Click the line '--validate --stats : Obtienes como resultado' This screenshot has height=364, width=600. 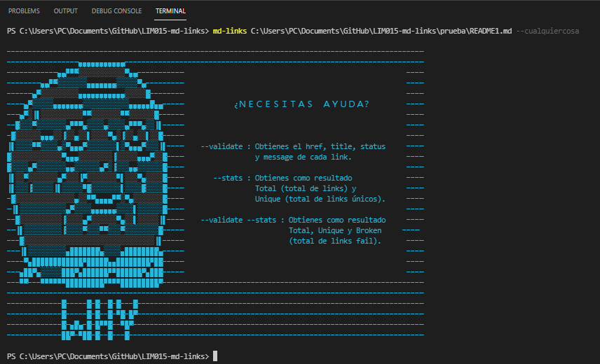tap(293, 220)
